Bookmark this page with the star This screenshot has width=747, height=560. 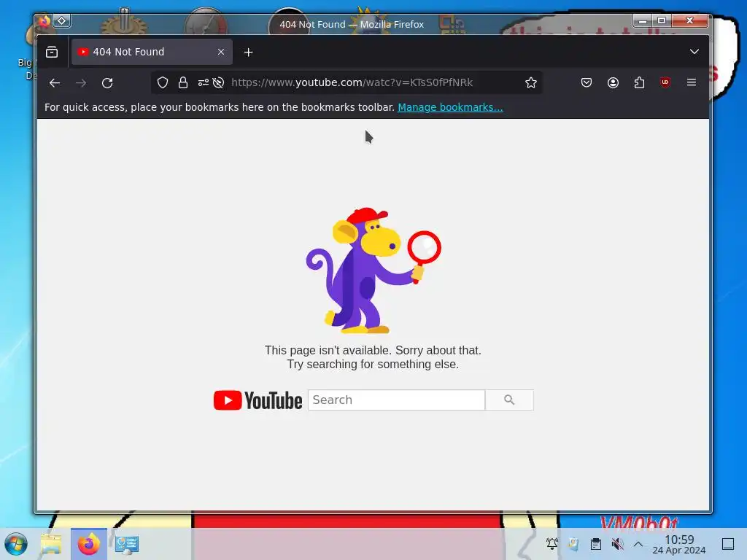coord(531,83)
